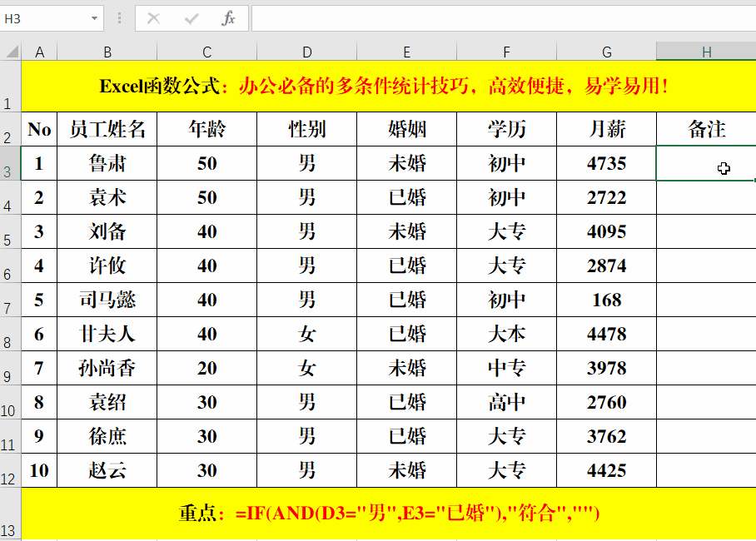The image size is (756, 541).
Task: Select column E header
Action: (406, 52)
